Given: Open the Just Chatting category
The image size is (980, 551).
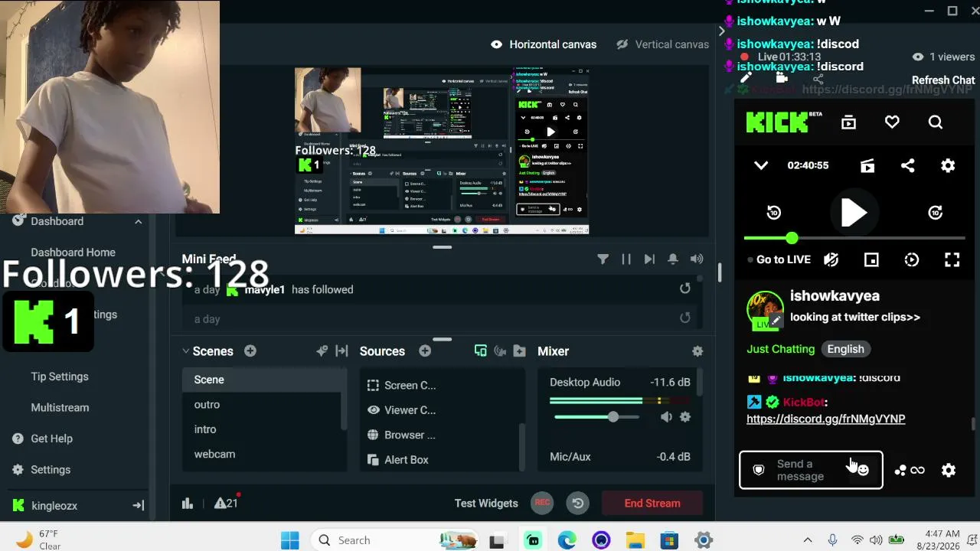Looking at the screenshot, I should coord(781,349).
